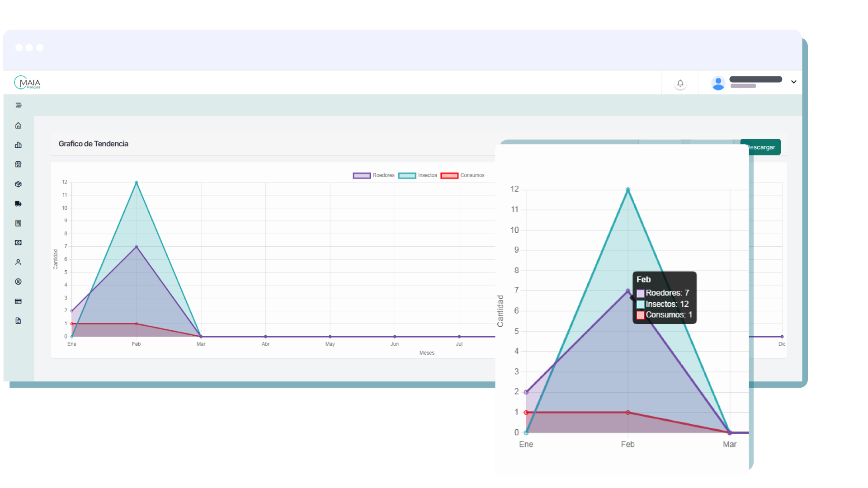Click the store icon in sidebar
The height and width of the screenshot is (488, 868).
point(18,164)
